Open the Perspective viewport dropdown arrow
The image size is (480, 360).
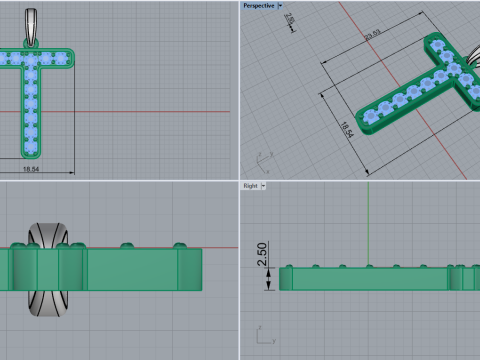(280, 6)
